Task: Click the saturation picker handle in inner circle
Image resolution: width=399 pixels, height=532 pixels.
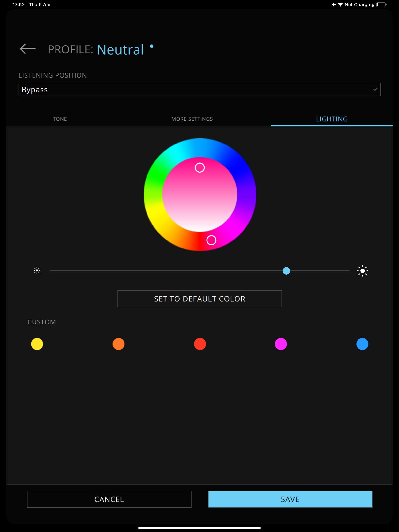Action: click(x=200, y=168)
